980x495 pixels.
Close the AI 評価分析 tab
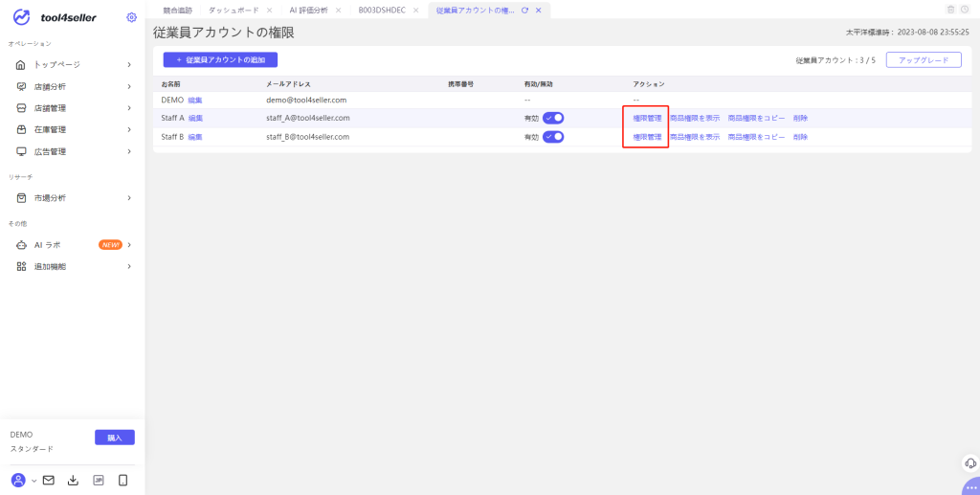coord(338,10)
